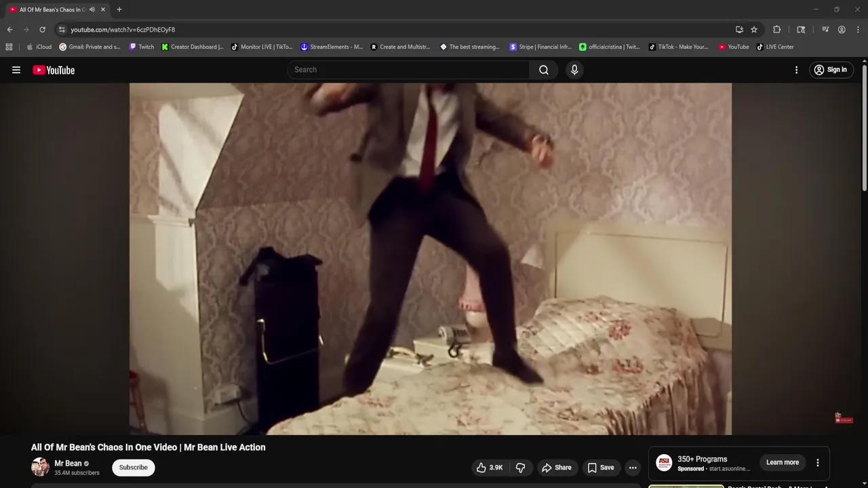Open Chrome three-dot menu
Viewport: 868px width, 488px height.
coord(858,30)
